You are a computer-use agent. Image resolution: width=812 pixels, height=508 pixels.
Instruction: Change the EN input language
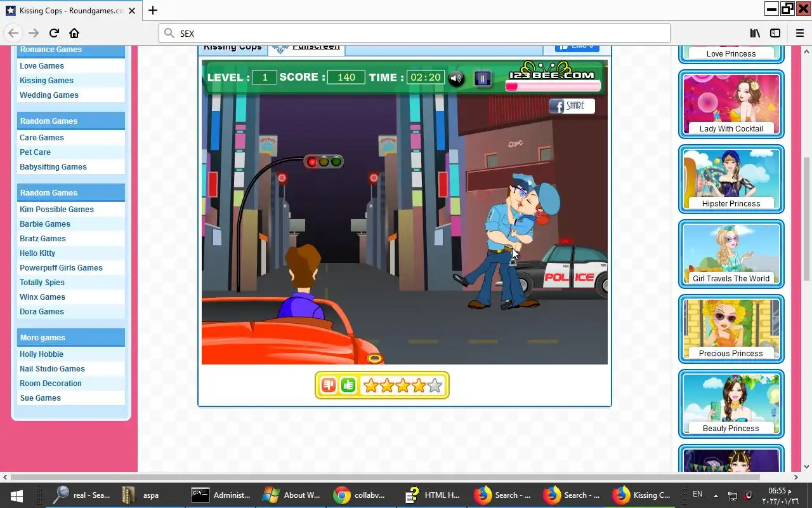(x=697, y=494)
